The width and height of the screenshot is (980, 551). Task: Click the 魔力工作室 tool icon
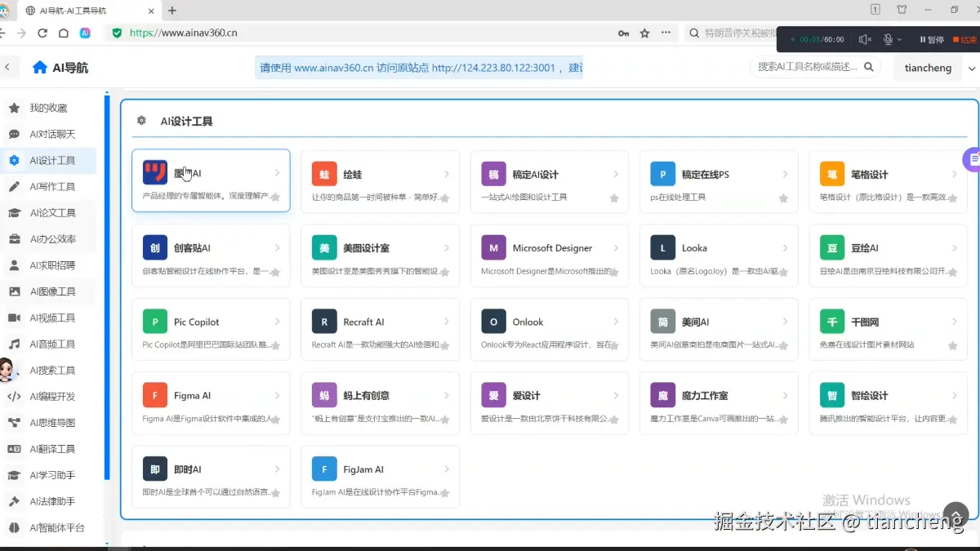click(662, 395)
